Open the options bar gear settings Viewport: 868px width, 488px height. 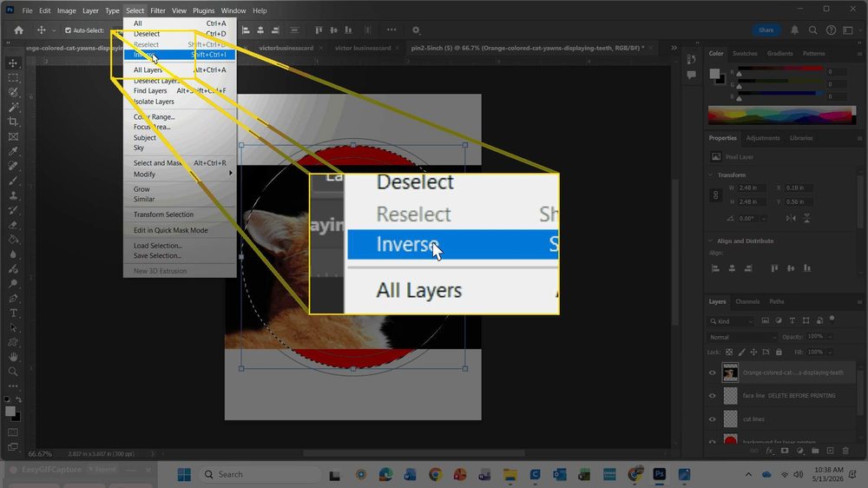[x=416, y=30]
